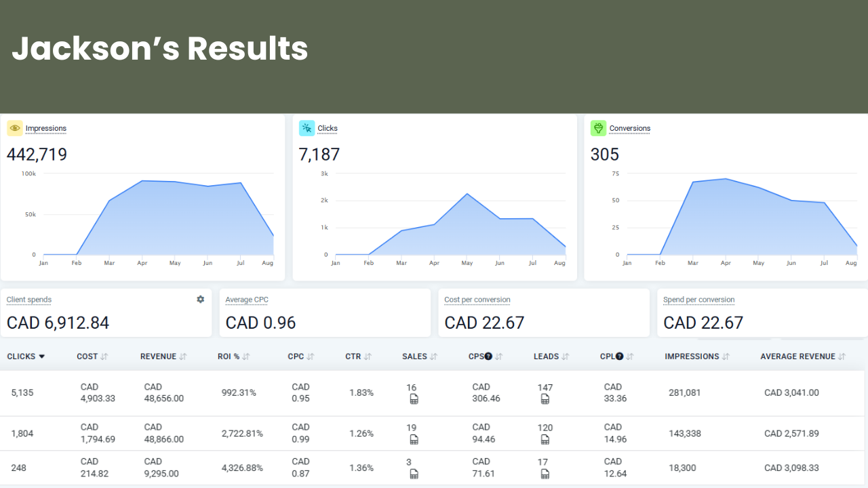Click the sort icon next to CTR

point(368,357)
